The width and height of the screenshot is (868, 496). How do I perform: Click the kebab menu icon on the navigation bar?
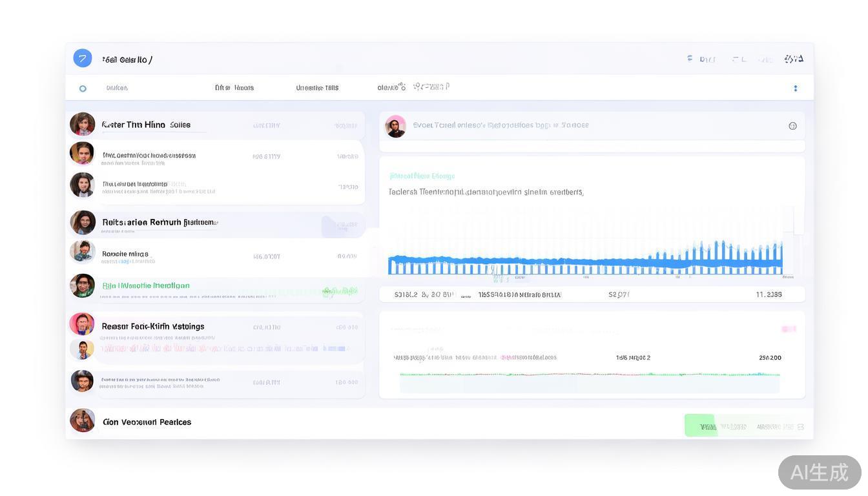tap(796, 87)
